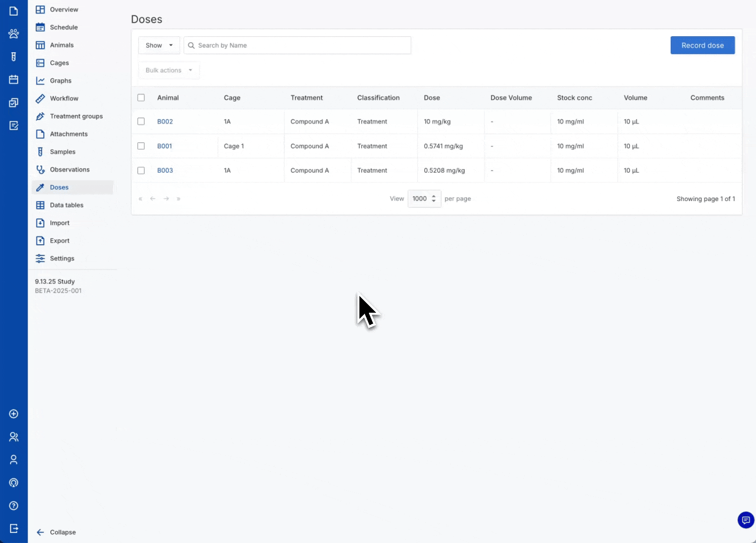The height and width of the screenshot is (543, 756).
Task: Click the paw print animals icon in left rail
Action: pos(14,34)
